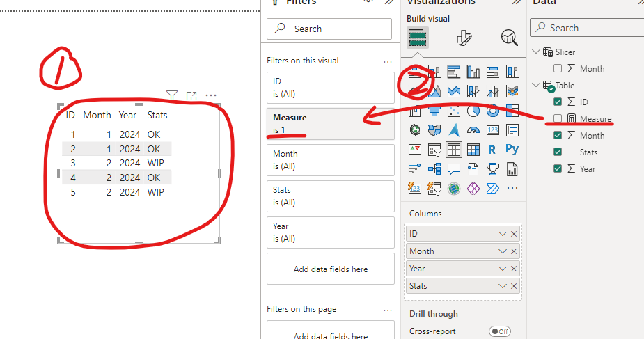Select the scatter chart visual
Image resolution: width=644 pixels, height=339 pixels.
pyautogui.click(x=453, y=111)
